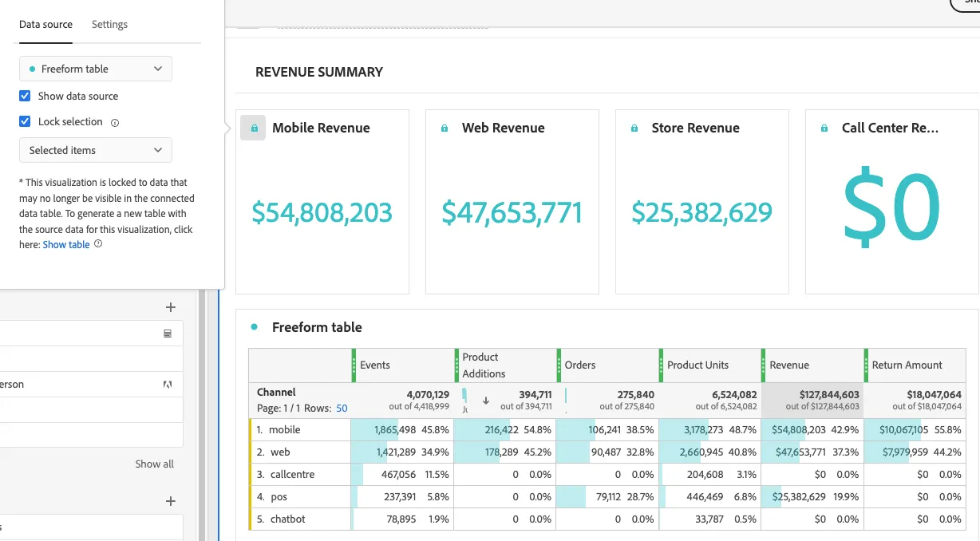Click the plus icon above the Show all list
Screen dimensions: 980x541
coord(170,307)
